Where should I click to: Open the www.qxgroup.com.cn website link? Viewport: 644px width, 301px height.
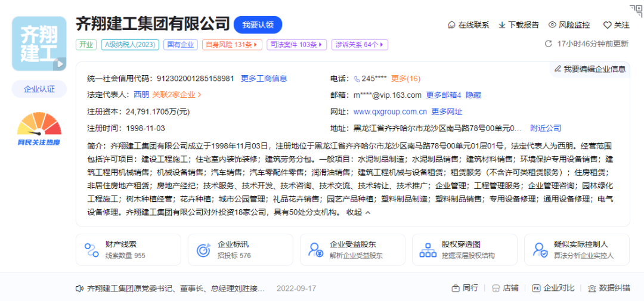coord(390,111)
